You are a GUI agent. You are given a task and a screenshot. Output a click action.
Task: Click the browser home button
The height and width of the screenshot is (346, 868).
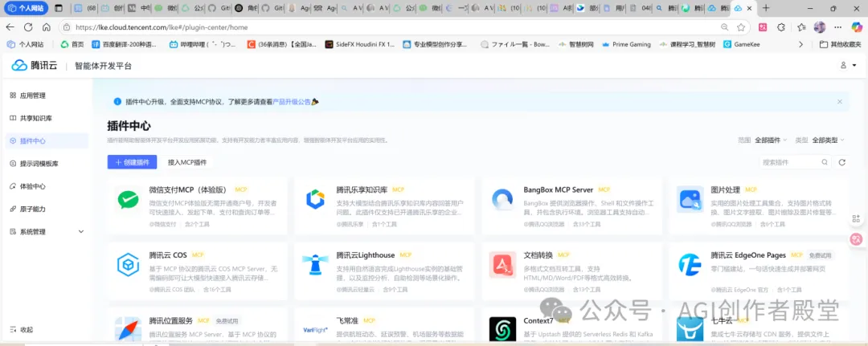click(x=47, y=27)
